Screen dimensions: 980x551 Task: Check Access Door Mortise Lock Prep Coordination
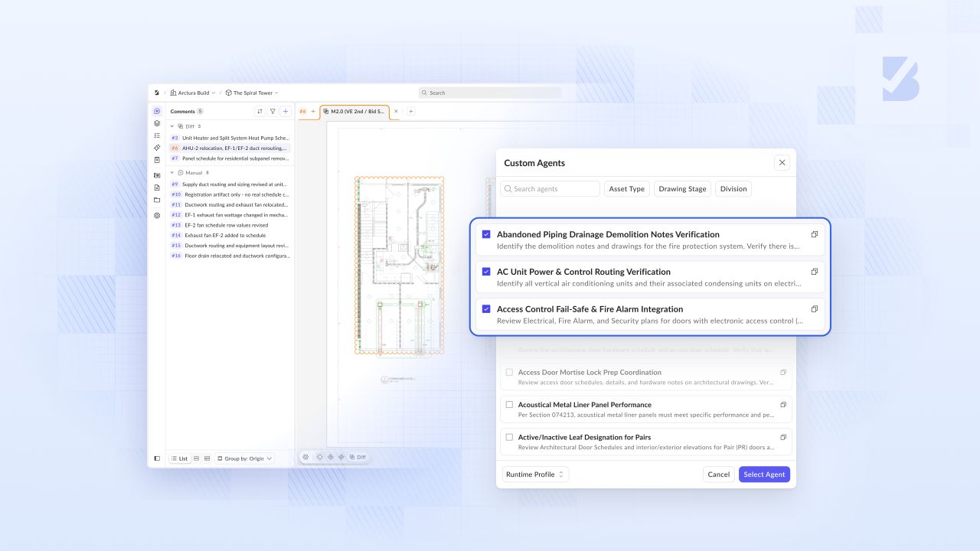[509, 372]
